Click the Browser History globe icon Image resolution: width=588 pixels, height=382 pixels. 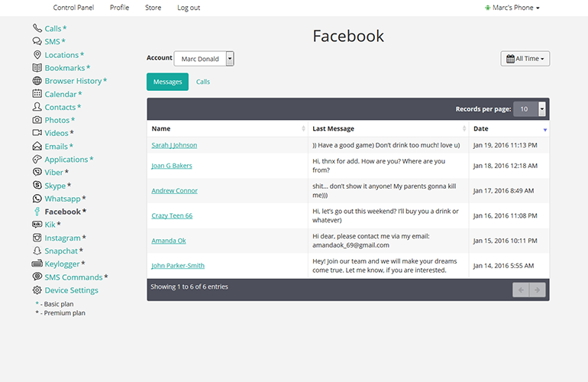pyautogui.click(x=37, y=81)
